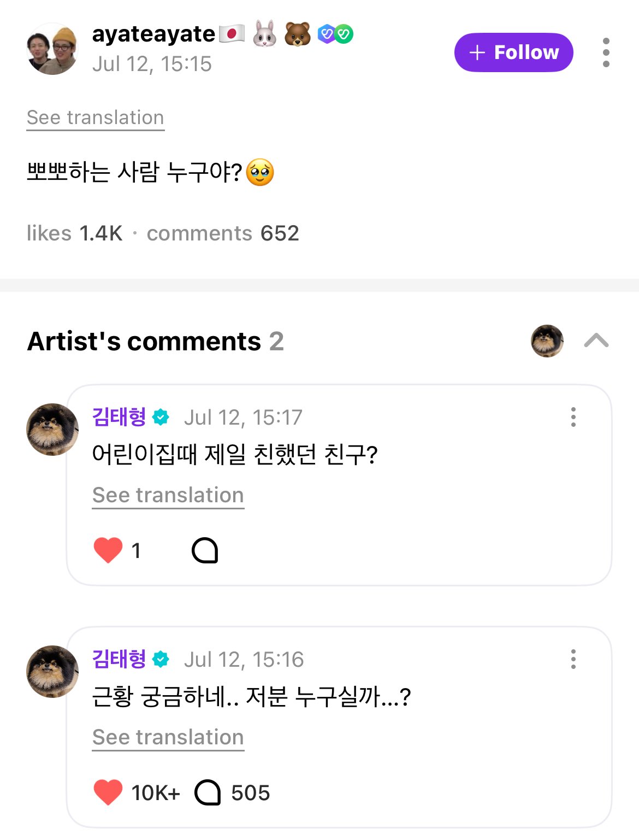Open ayateayate's profile picture
Image resolution: width=639 pixels, height=840 pixels.
(52, 49)
